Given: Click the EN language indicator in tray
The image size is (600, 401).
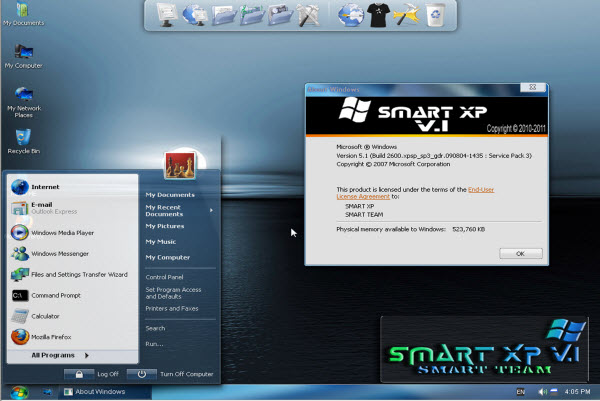Looking at the screenshot, I should coord(520,392).
